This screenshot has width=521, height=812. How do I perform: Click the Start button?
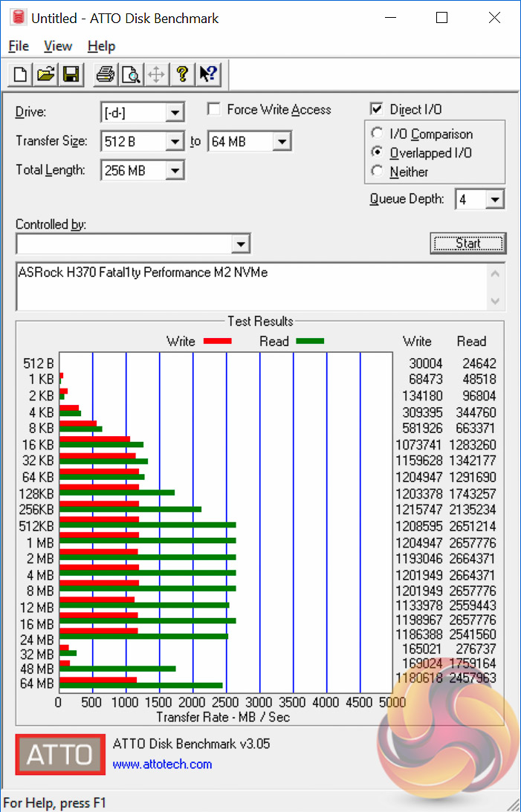pyautogui.click(x=468, y=244)
